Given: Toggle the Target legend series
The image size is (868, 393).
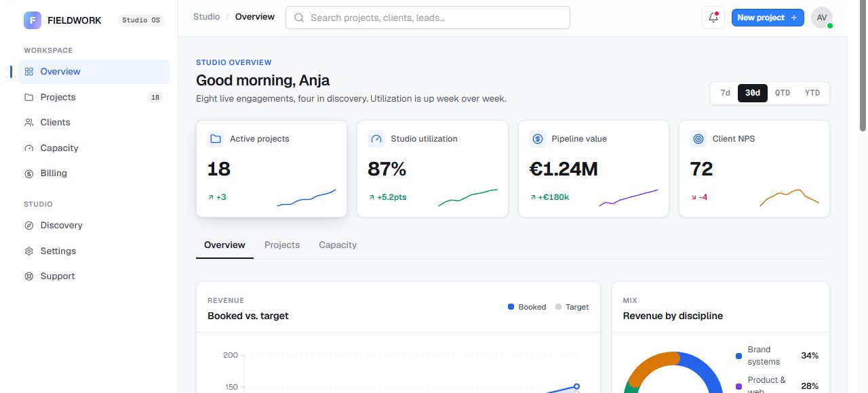Looking at the screenshot, I should coord(572,307).
